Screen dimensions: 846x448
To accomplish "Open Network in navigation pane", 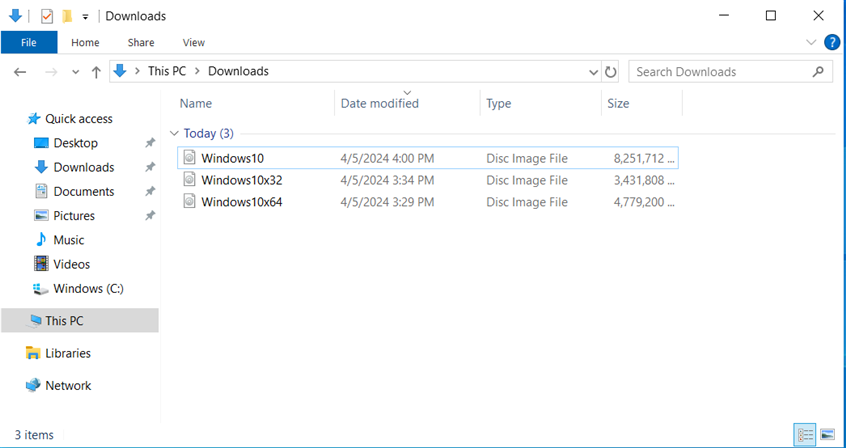I will pos(68,385).
